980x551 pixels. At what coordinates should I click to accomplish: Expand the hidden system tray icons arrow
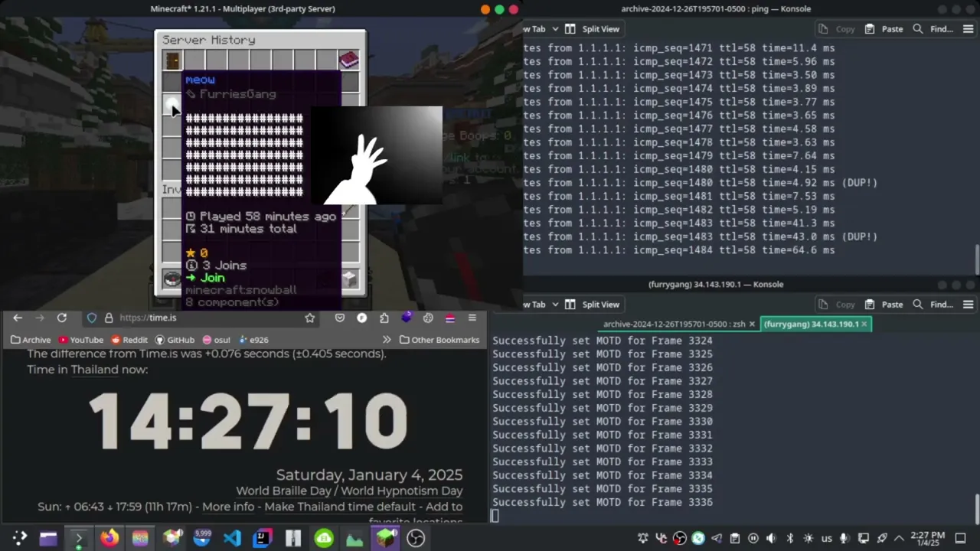tap(900, 538)
